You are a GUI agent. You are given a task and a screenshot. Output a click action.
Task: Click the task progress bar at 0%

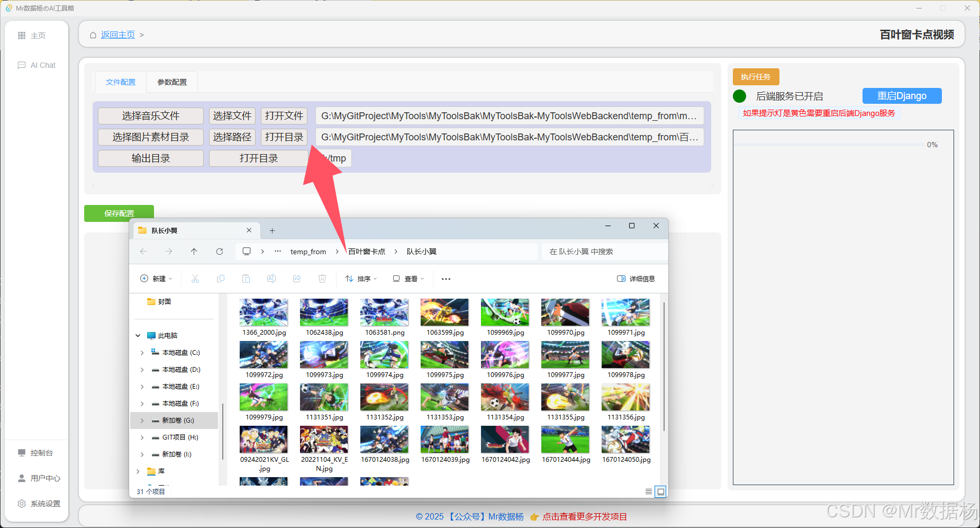click(829, 145)
